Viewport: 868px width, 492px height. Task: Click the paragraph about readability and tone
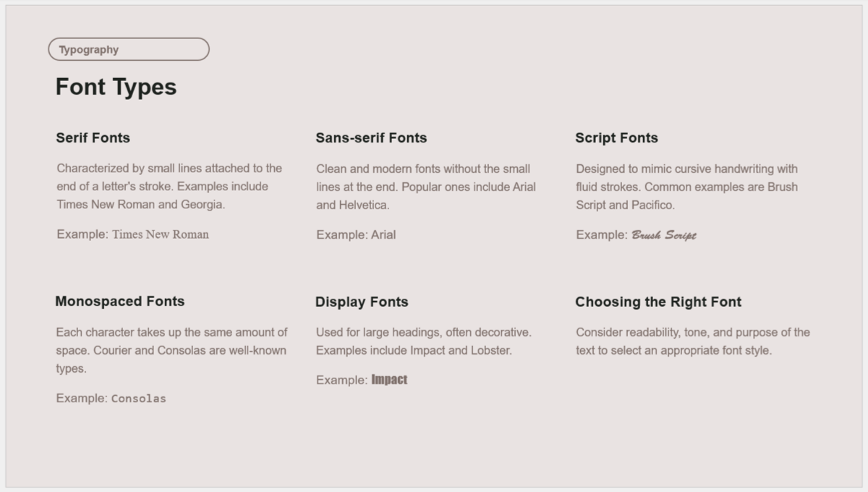click(693, 342)
